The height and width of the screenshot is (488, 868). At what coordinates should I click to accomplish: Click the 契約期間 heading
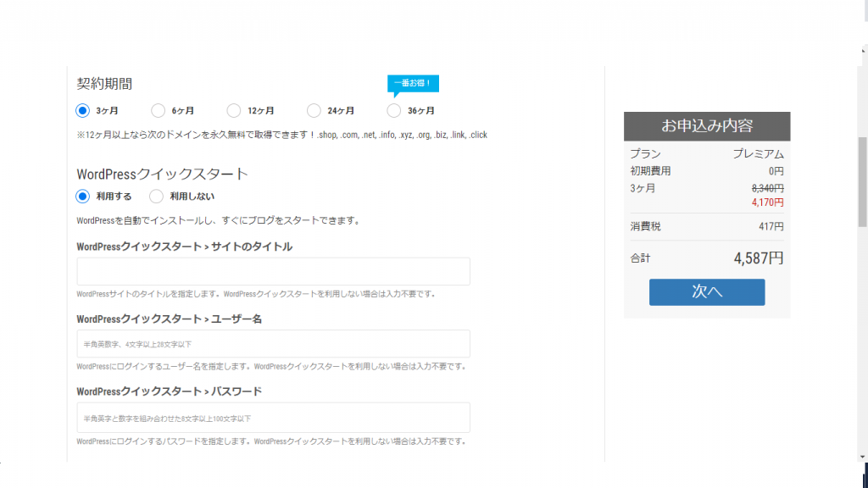(x=104, y=84)
